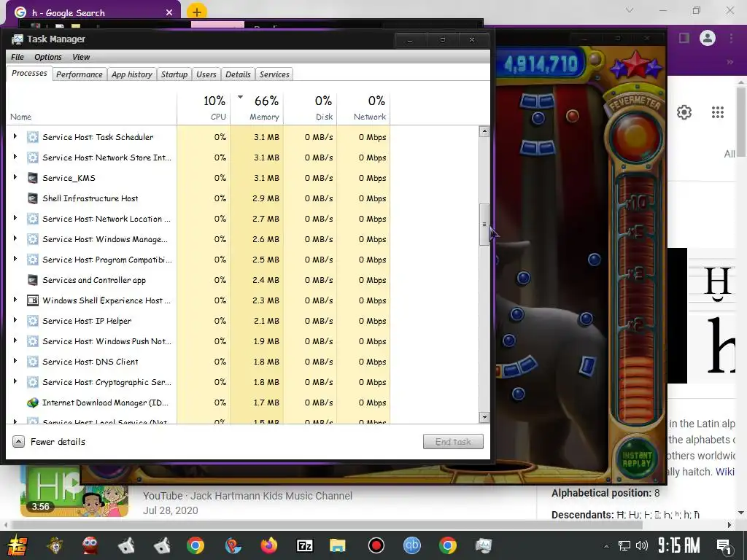Sort processes by the Network column
747x560 pixels.
point(363,109)
